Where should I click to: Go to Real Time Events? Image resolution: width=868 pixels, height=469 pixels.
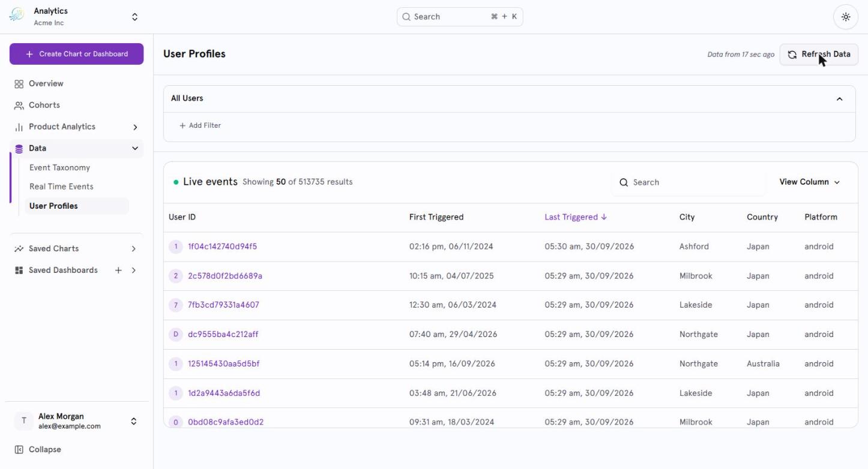61,187
